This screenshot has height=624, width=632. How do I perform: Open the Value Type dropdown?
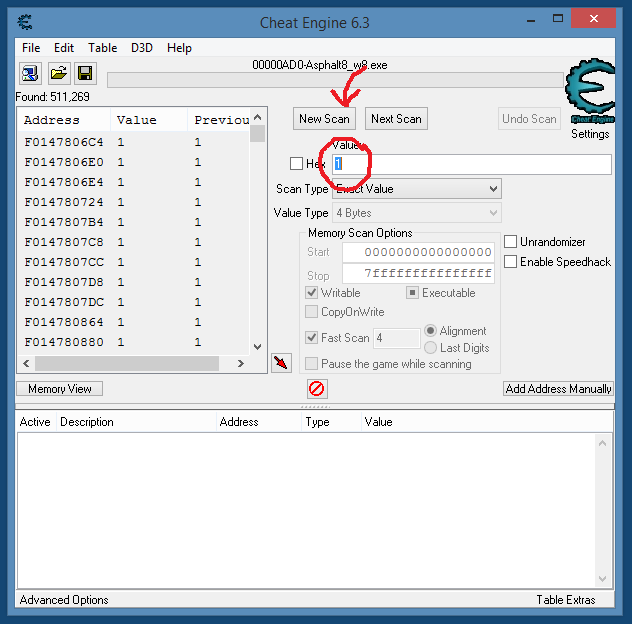(x=416, y=213)
